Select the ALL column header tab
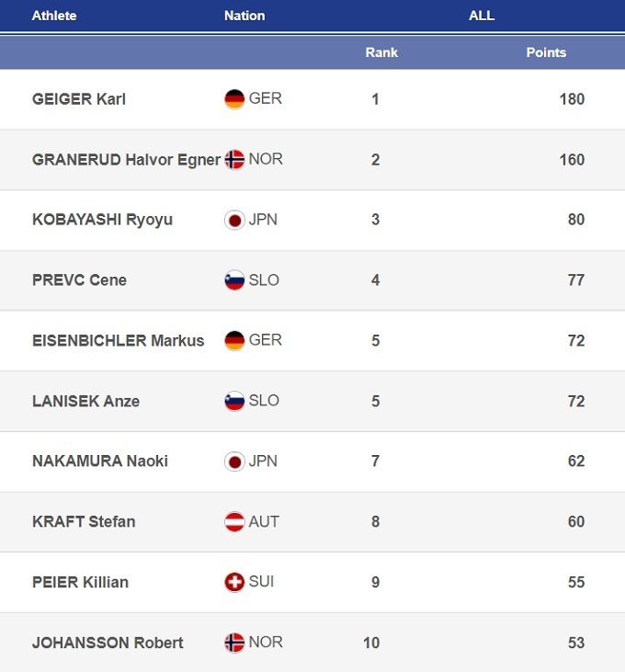The height and width of the screenshot is (672, 625). tap(481, 16)
